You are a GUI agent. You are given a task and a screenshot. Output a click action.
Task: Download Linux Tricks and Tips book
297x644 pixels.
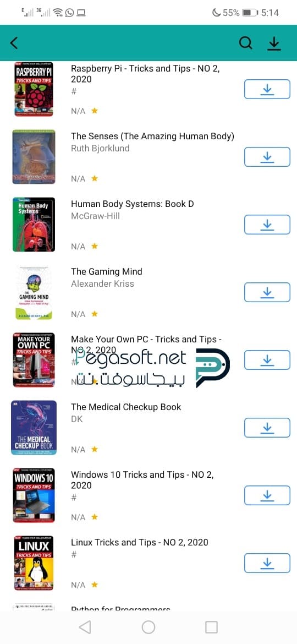click(267, 563)
